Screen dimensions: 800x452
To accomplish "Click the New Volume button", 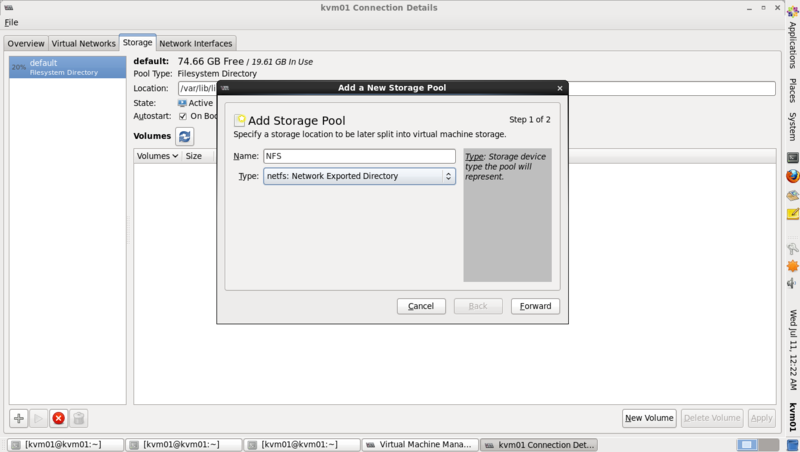I will click(x=649, y=418).
